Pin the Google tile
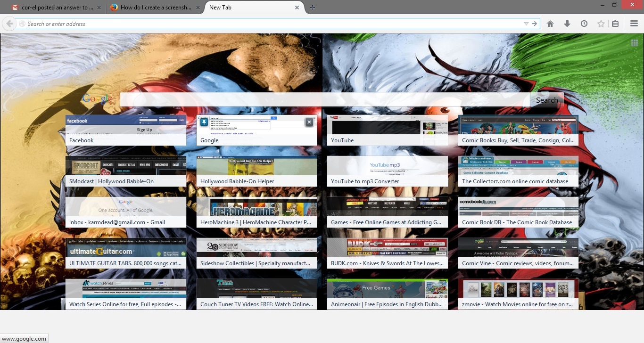 pos(204,122)
